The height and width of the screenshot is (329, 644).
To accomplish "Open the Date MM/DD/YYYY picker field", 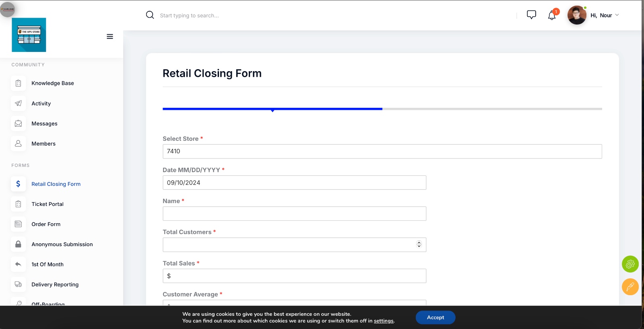I will [x=294, y=183].
